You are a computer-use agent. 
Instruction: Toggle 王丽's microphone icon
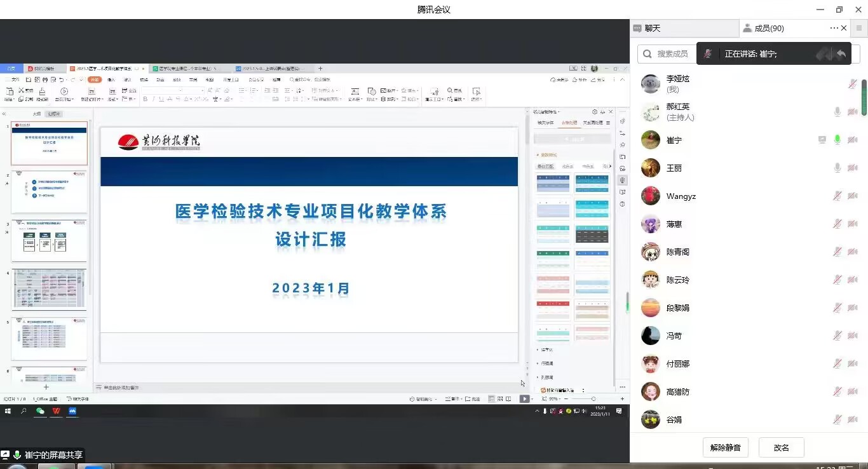coord(837,168)
